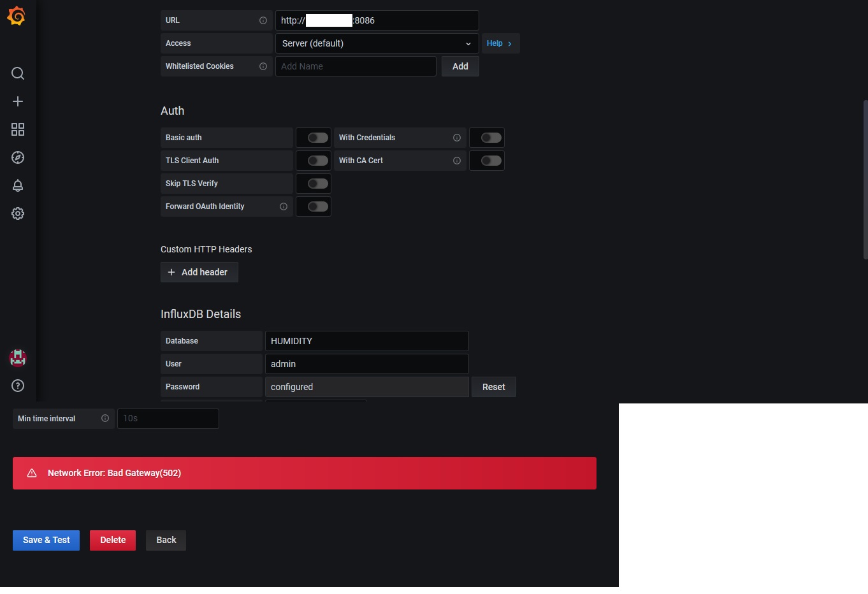Focus the Min time interval field
The height and width of the screenshot is (594, 868).
click(x=168, y=419)
